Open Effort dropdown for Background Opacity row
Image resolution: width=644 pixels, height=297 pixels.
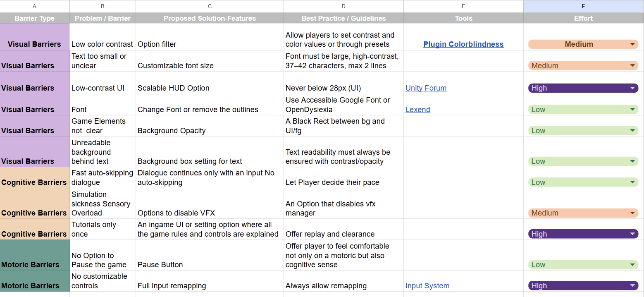[632, 131]
